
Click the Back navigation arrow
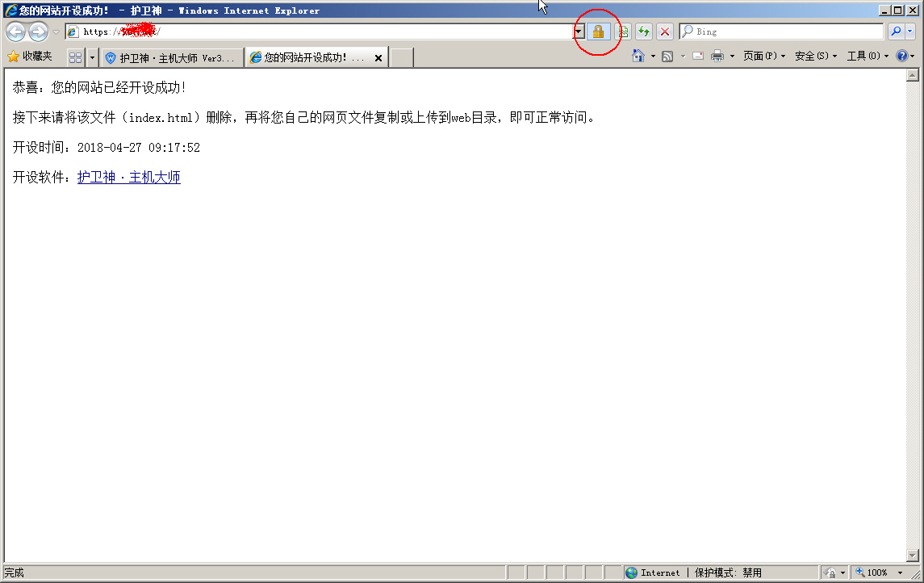tap(16, 31)
